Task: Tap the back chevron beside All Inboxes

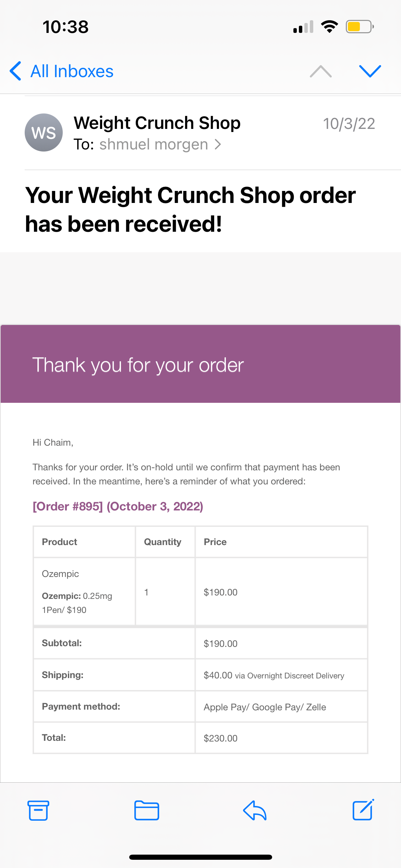Action: coord(15,71)
